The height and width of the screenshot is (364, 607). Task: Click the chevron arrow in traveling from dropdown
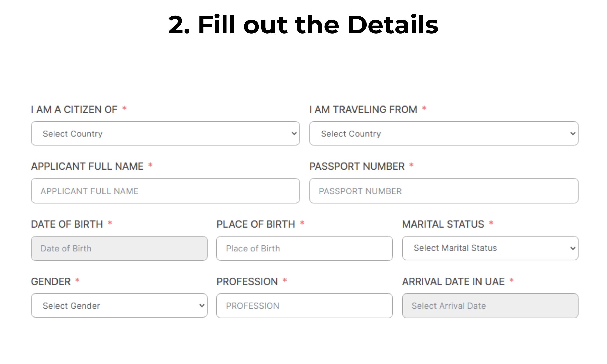click(x=573, y=133)
